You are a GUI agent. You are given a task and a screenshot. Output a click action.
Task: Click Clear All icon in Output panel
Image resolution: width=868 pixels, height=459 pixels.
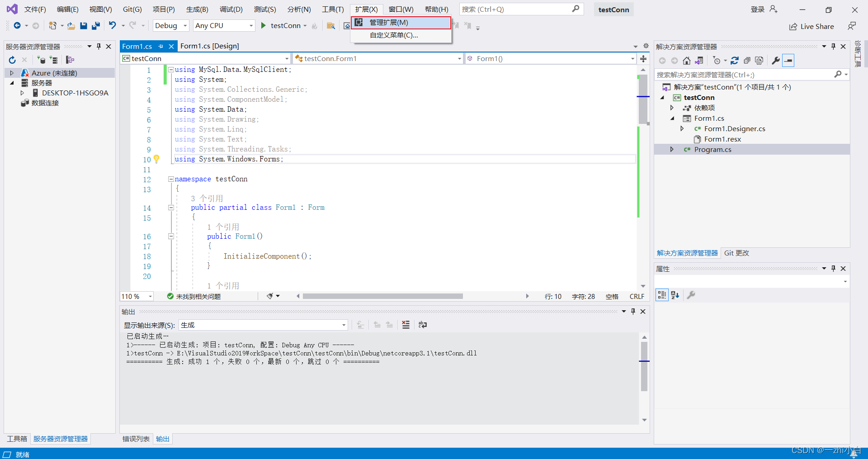click(406, 325)
